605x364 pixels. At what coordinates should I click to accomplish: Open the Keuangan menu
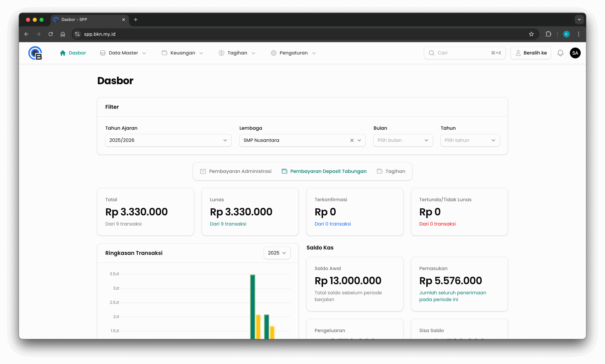tap(182, 53)
